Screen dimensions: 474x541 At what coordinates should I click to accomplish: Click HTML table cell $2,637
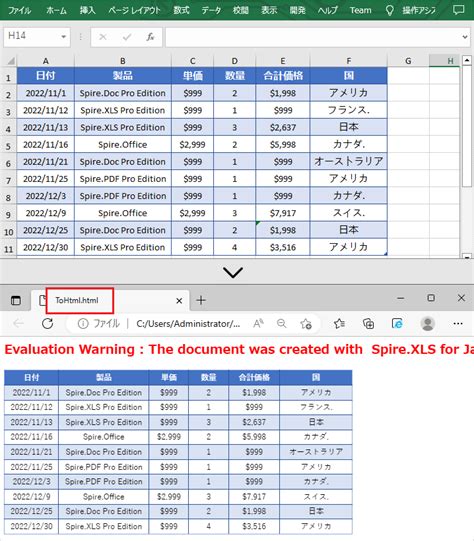254,422
